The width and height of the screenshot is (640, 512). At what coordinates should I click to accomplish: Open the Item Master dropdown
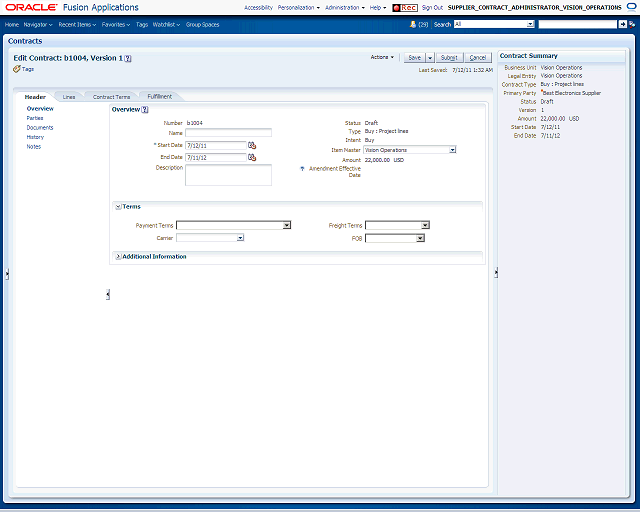tap(452, 150)
